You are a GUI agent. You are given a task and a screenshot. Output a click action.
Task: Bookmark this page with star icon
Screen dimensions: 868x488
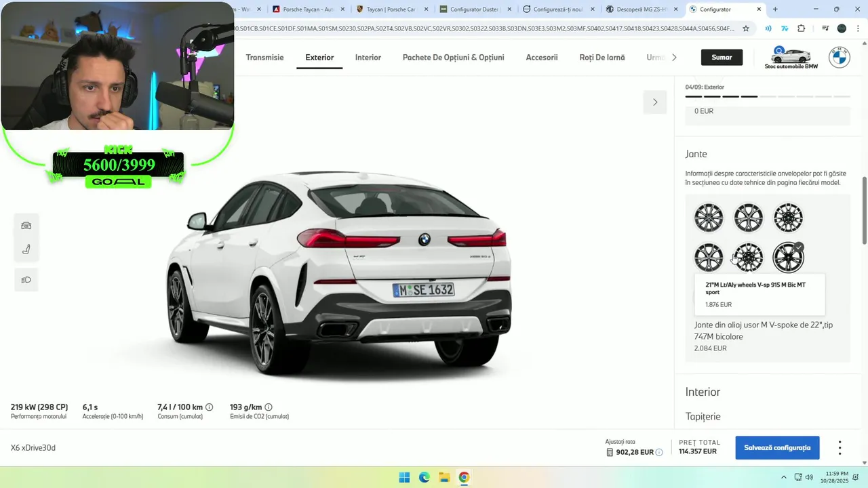(746, 28)
